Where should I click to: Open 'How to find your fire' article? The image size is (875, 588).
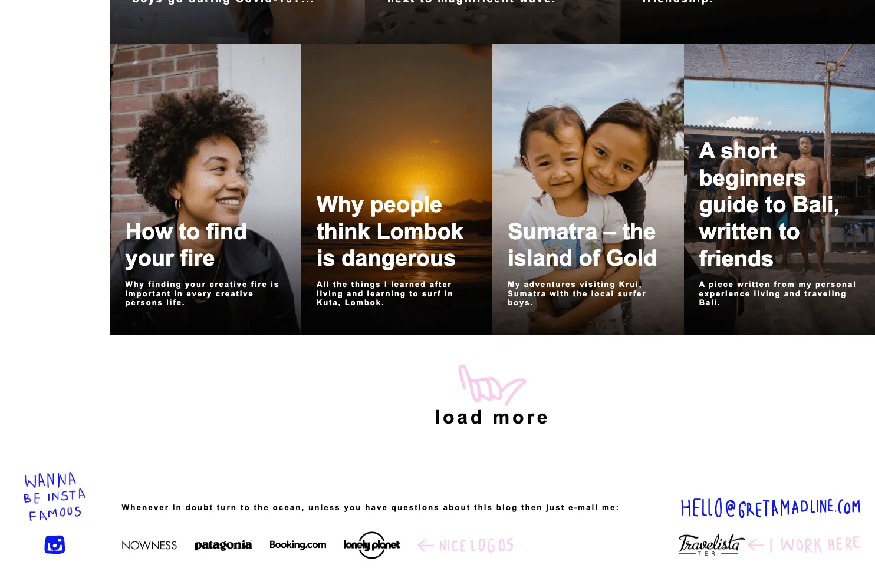(x=206, y=189)
